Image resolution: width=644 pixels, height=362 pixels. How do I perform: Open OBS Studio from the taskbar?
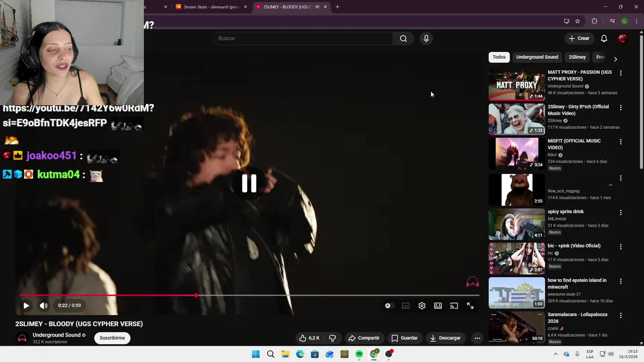point(389,354)
